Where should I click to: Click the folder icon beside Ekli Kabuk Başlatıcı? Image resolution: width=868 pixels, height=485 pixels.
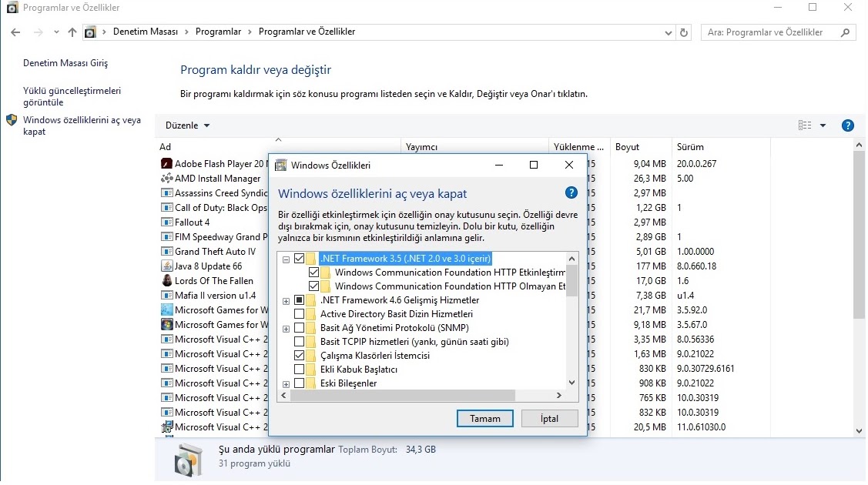pos(311,370)
